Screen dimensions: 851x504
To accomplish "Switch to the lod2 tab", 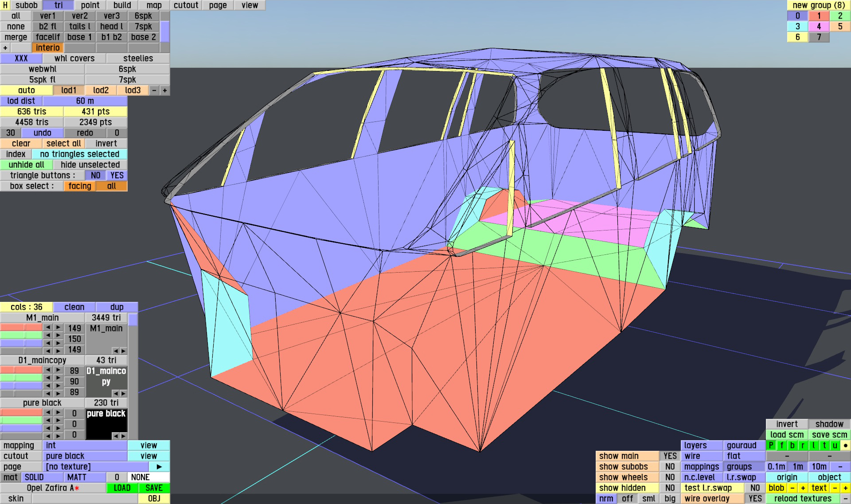I will point(101,90).
